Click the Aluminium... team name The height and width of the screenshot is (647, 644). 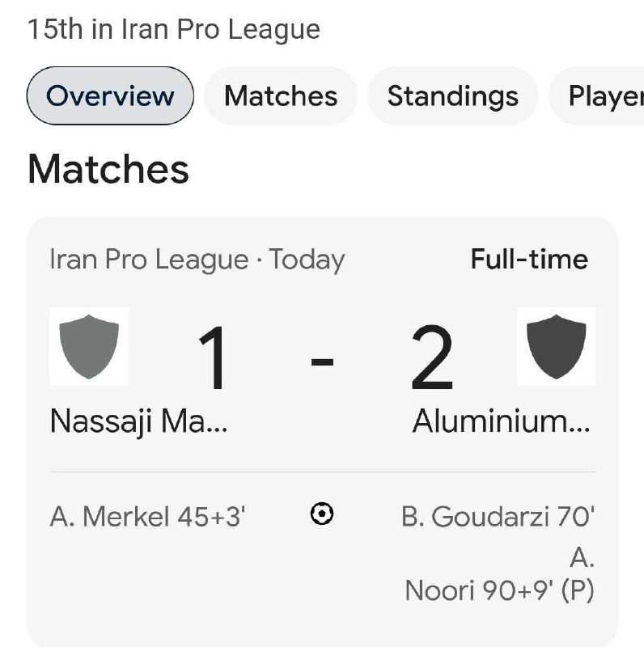(502, 421)
